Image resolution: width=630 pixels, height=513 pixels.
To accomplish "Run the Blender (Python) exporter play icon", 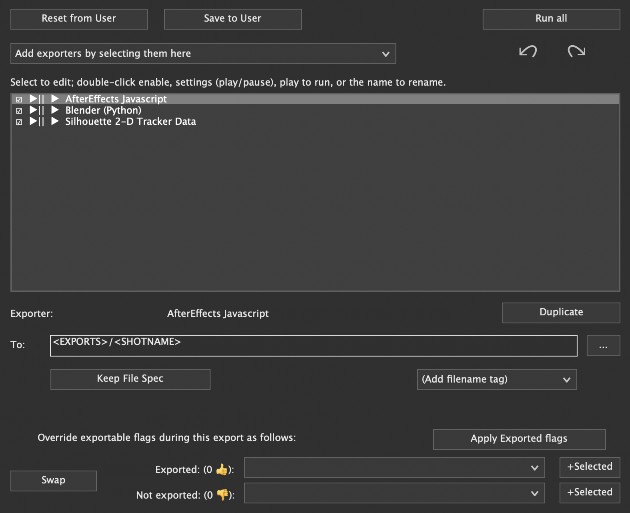I will pos(56,111).
